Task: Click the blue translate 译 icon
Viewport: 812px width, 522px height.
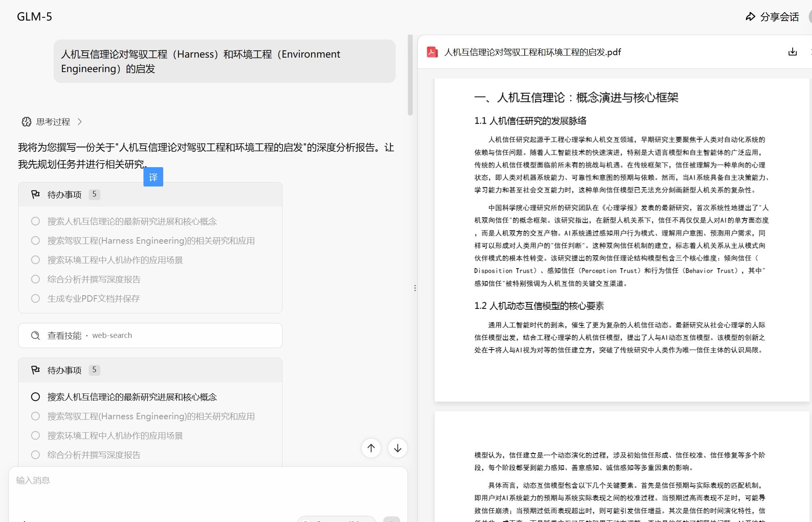Action: [153, 177]
